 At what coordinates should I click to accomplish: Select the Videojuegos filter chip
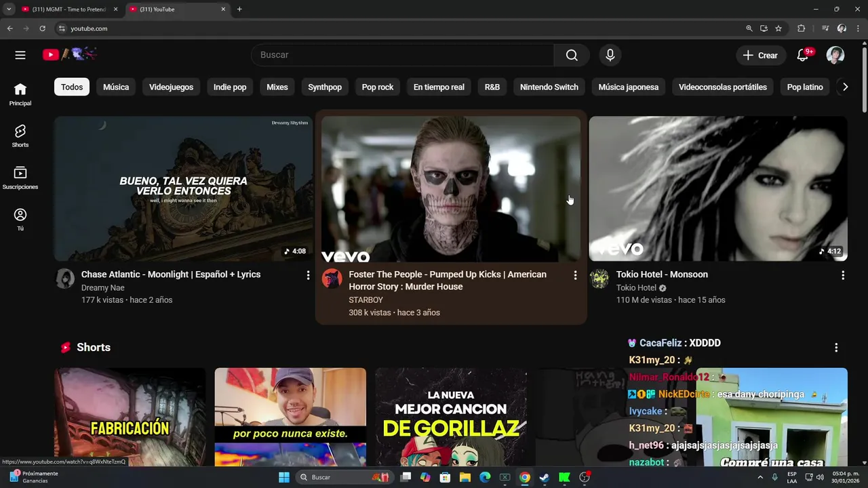pos(171,87)
